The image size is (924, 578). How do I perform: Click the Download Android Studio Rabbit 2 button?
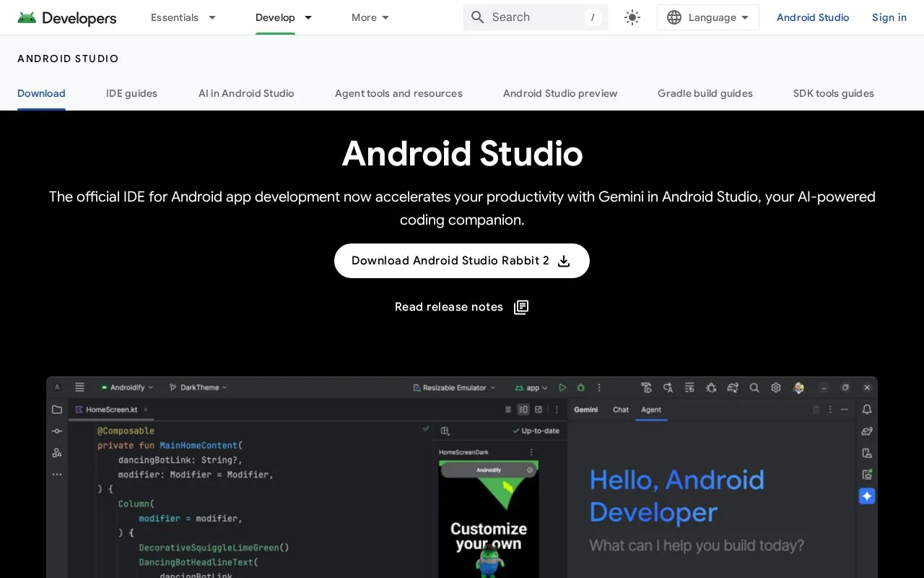point(462,261)
